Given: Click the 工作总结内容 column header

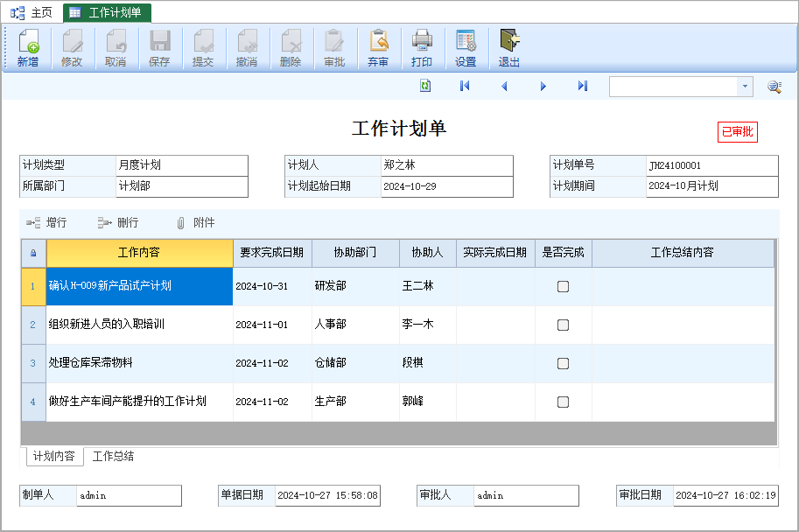Looking at the screenshot, I should (x=683, y=253).
